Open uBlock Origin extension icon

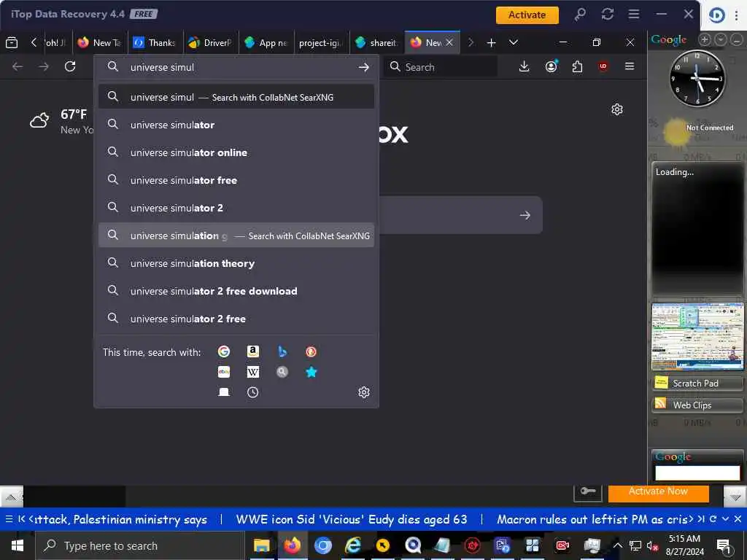coord(603,66)
